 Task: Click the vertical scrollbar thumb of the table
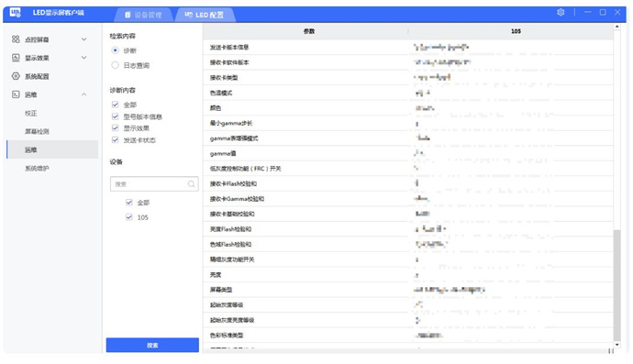tap(616, 285)
